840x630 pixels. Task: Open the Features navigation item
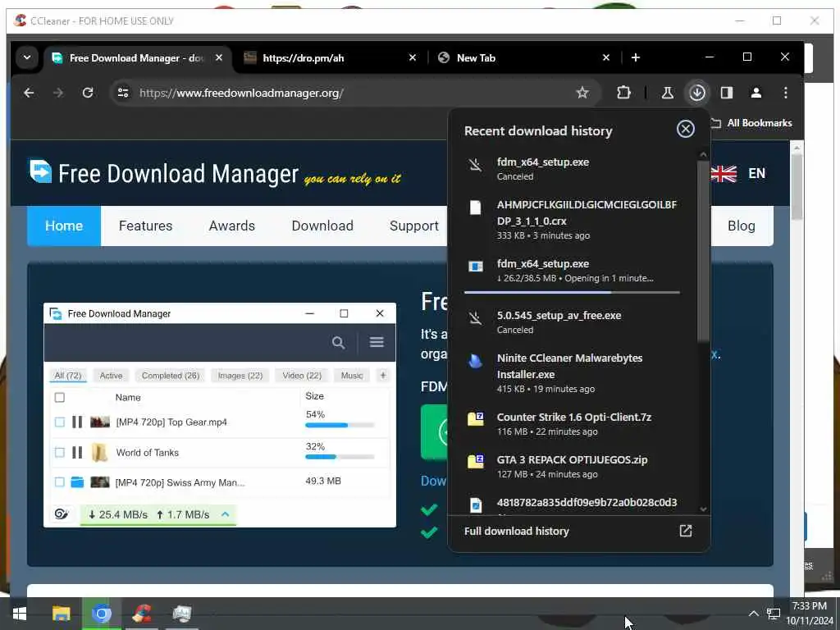coord(146,226)
